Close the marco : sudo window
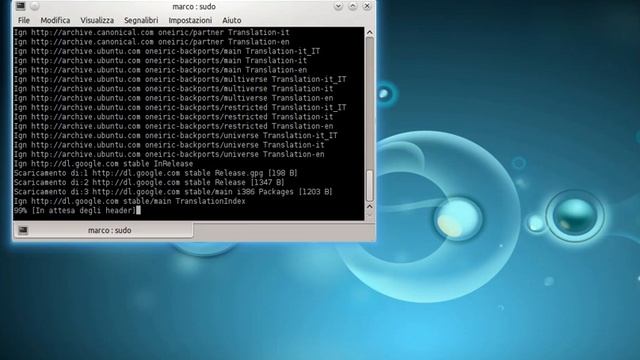Viewport: 640px width, 360px height. [367, 6]
